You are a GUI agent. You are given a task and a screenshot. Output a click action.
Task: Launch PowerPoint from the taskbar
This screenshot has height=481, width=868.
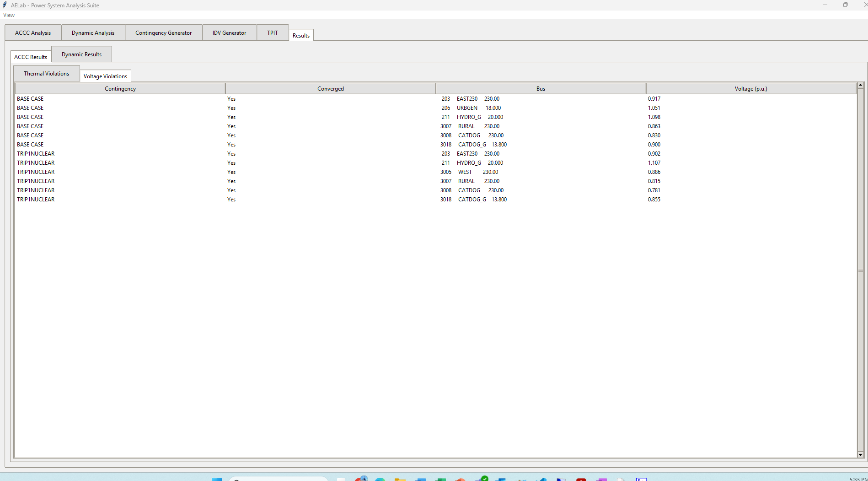click(x=461, y=479)
